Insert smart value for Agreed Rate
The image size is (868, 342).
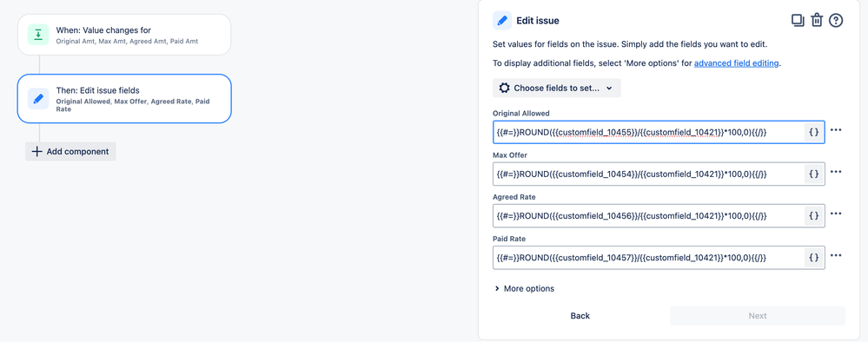(x=814, y=216)
